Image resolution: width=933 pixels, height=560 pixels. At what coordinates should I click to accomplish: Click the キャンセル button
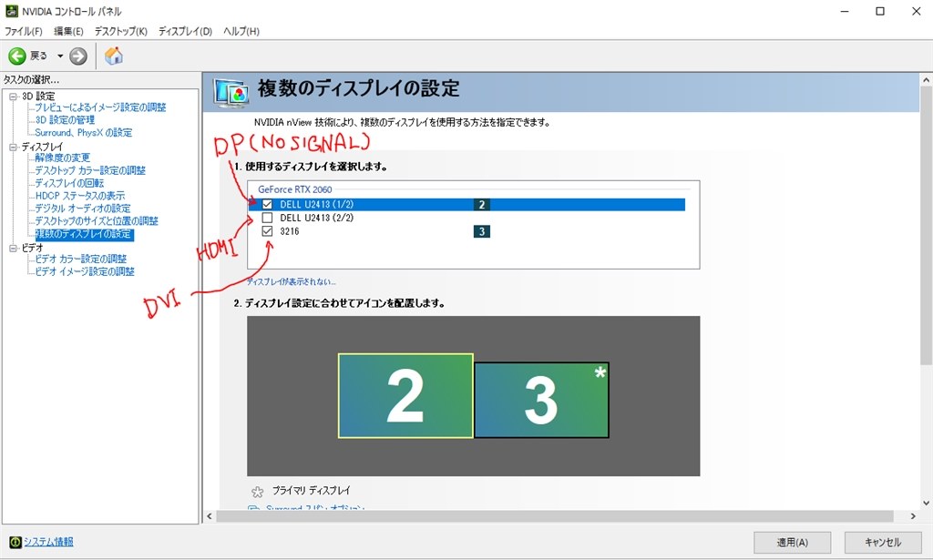(882, 542)
